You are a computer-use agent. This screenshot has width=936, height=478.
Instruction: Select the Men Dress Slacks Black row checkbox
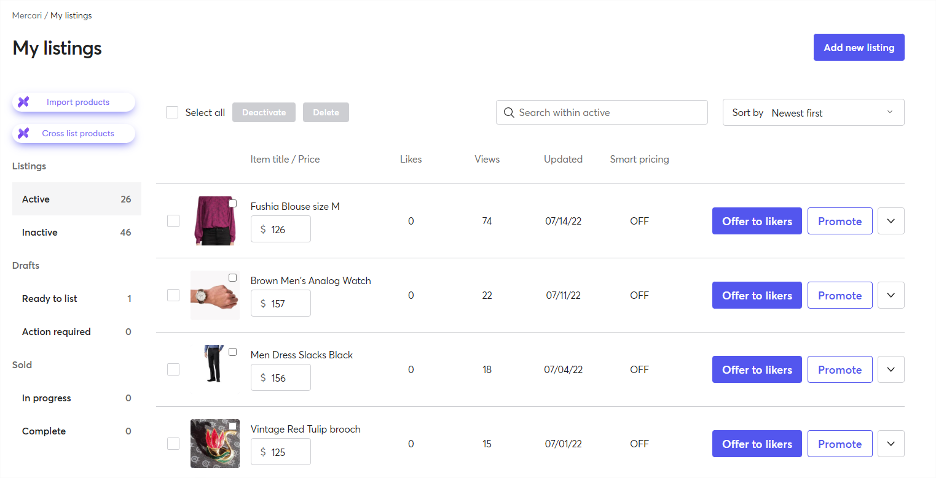173,369
